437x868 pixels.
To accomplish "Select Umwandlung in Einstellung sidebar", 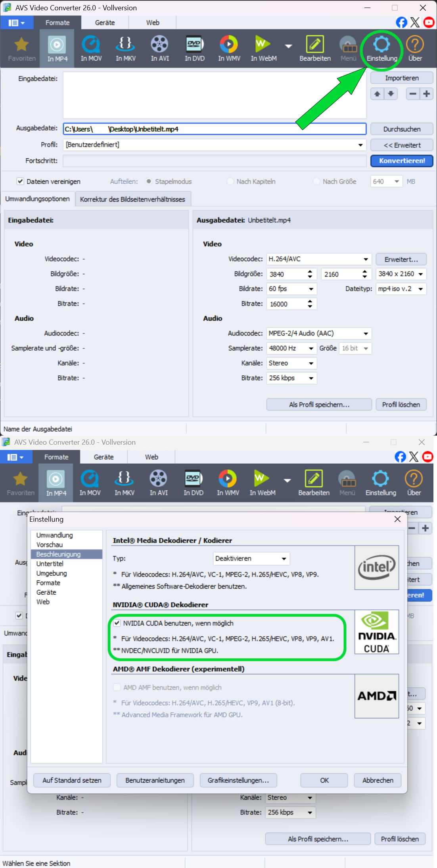I will pyautogui.click(x=54, y=535).
